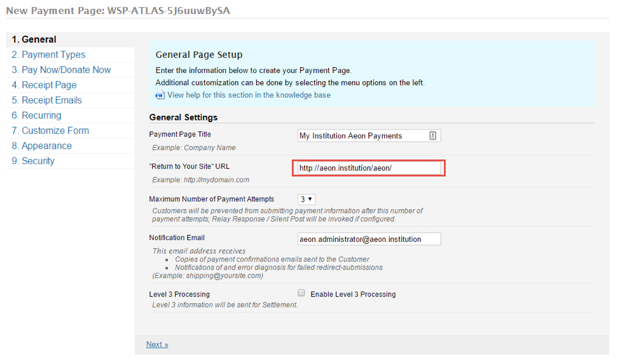Focus the Return to Your Site URL field
The width and height of the screenshot is (620, 364).
tap(369, 168)
